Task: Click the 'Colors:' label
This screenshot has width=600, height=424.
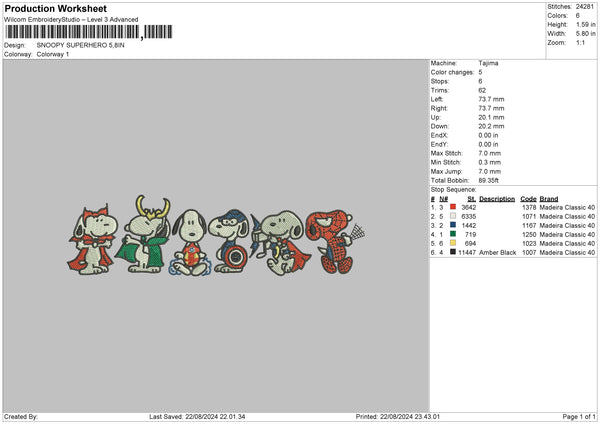Action: click(558, 16)
